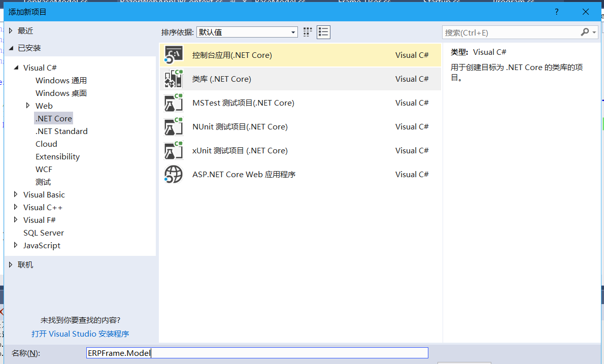Focus the 搜索(Ctrl+E) search box

tap(511, 32)
